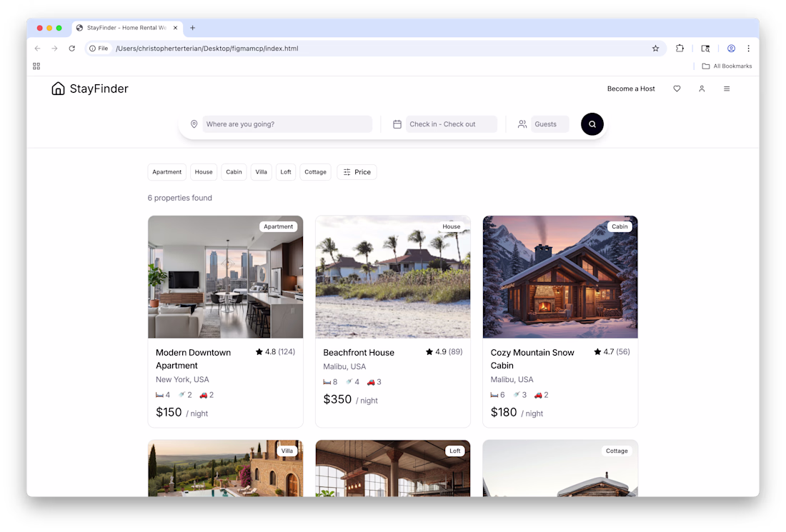Open the hamburger menu icon
This screenshot has height=532, width=786.
pyautogui.click(x=727, y=89)
